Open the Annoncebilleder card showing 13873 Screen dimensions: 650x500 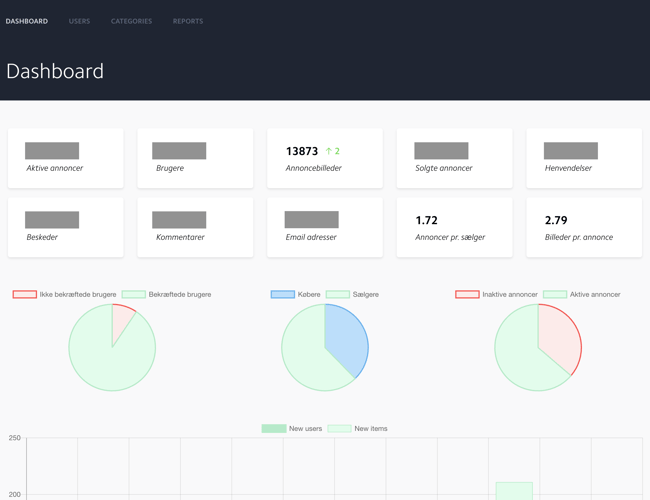(x=324, y=158)
